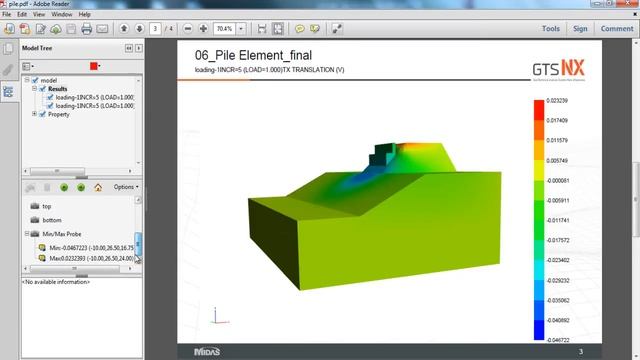Viewport: 640px width, 360px height.
Task: Select the bottom view entry
Action: point(52,220)
